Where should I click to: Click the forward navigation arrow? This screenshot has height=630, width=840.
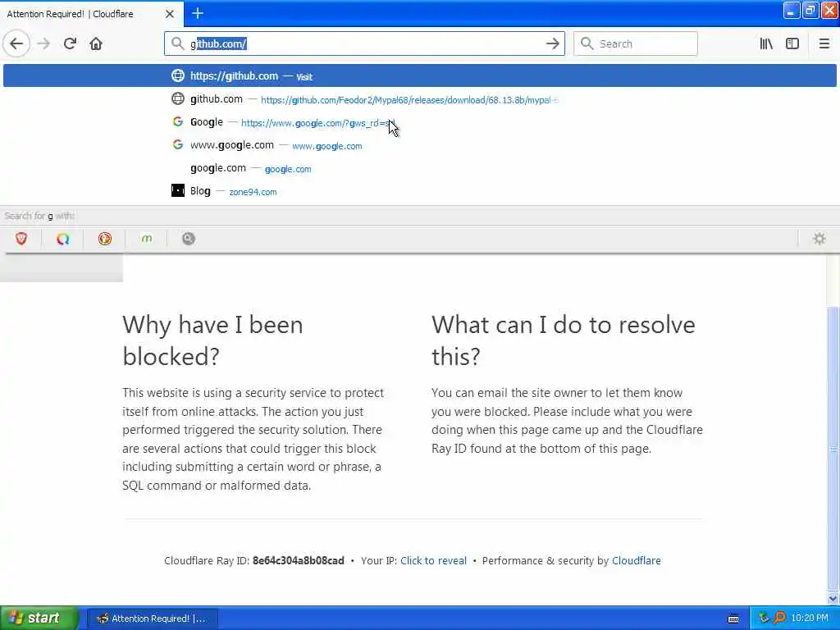click(44, 44)
